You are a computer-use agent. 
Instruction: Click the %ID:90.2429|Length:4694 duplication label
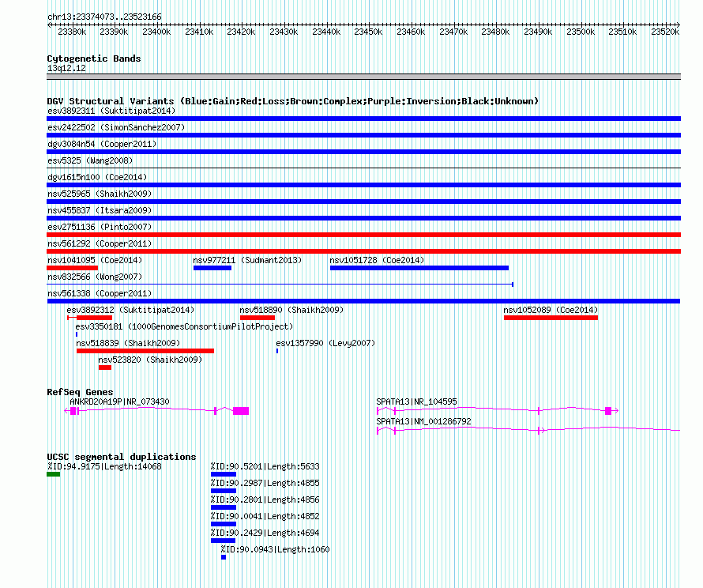[265, 533]
